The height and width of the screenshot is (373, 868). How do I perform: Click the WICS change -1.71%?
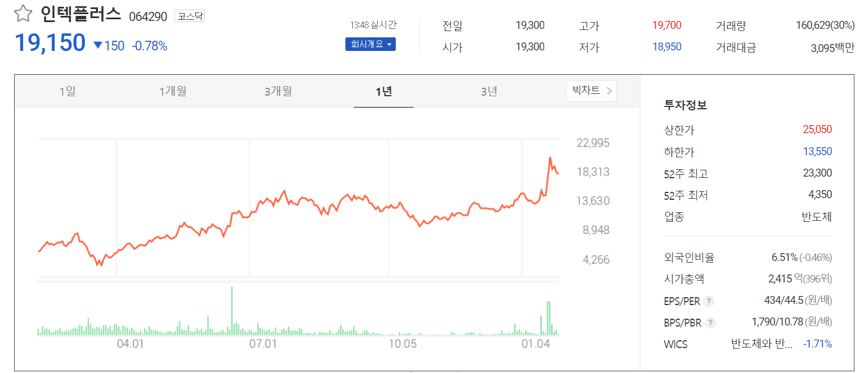(818, 344)
